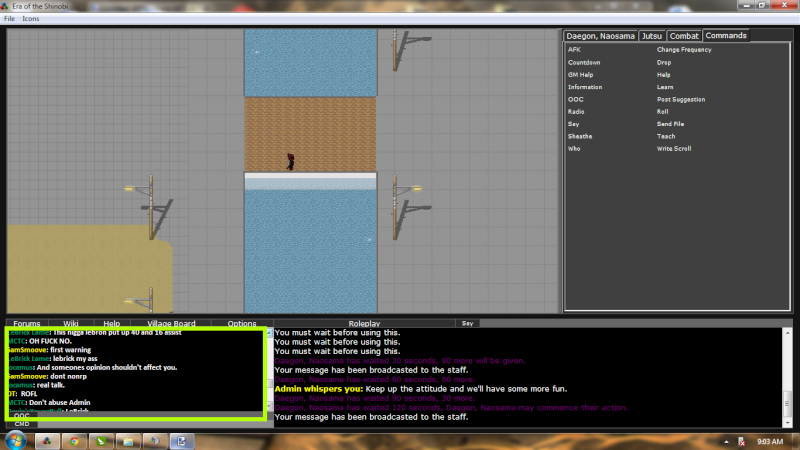Click the OOC chat scrollbar thumb
800x450 pixels.
(x=270, y=384)
